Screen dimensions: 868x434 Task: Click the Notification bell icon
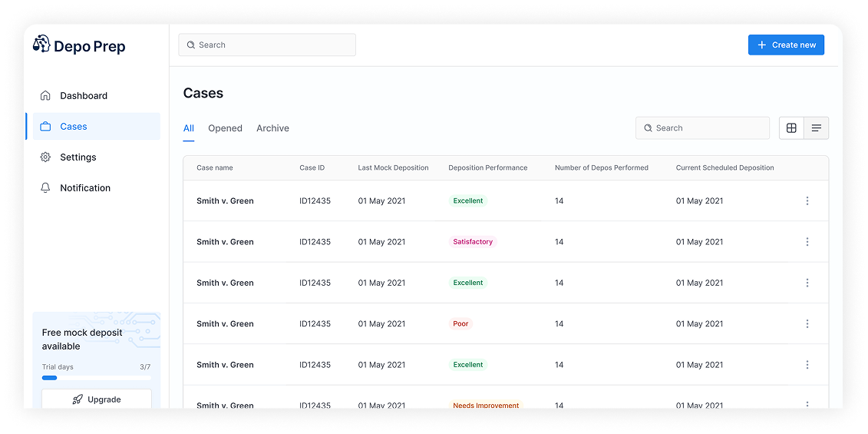[45, 188]
